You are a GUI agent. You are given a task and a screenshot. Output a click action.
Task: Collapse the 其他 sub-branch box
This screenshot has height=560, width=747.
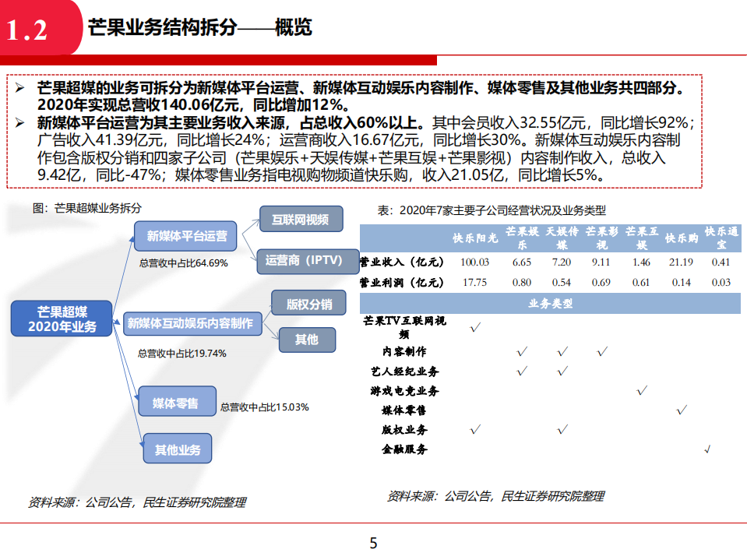click(307, 340)
